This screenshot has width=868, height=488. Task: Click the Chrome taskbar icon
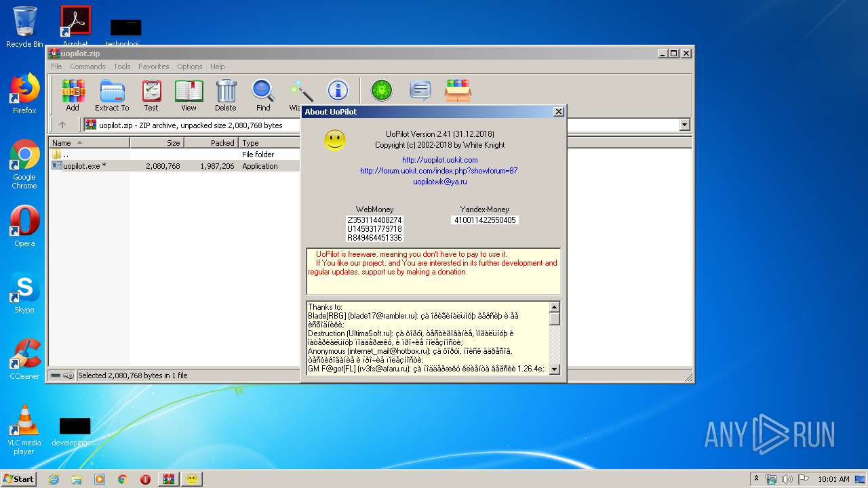click(x=123, y=479)
